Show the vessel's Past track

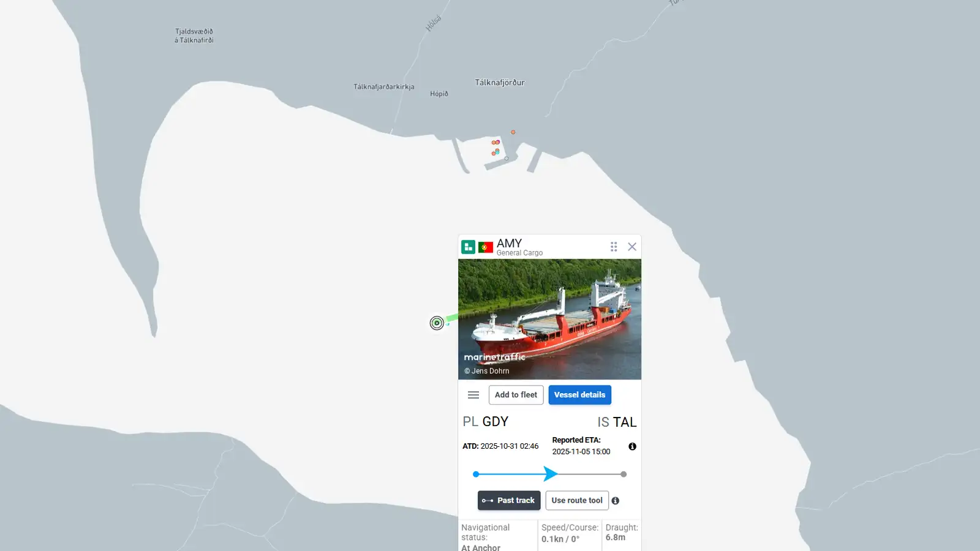click(509, 500)
